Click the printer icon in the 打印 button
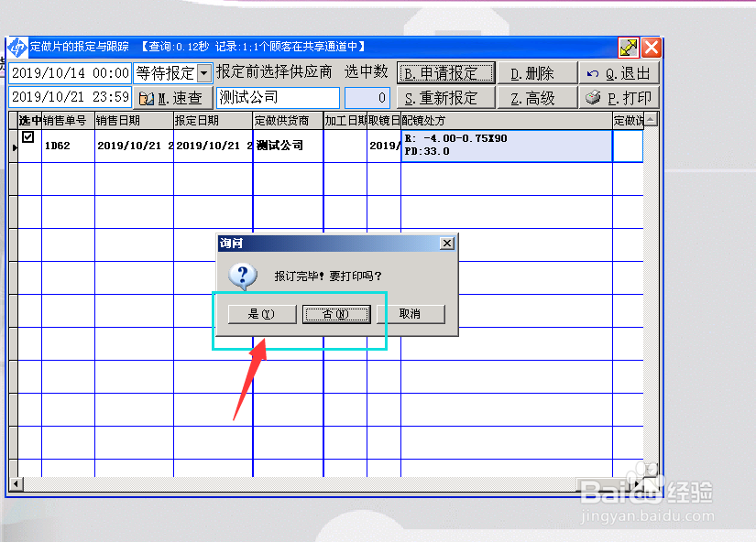The width and height of the screenshot is (756, 542). point(592,96)
